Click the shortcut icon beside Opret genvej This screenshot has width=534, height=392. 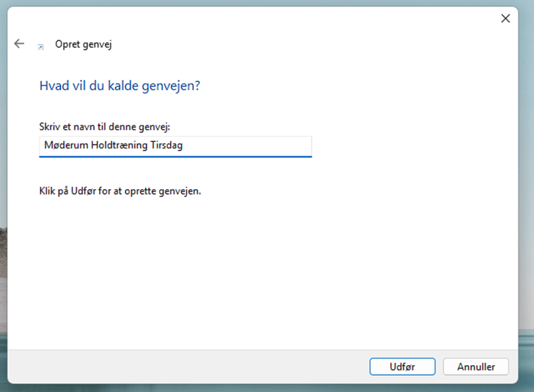coord(41,47)
